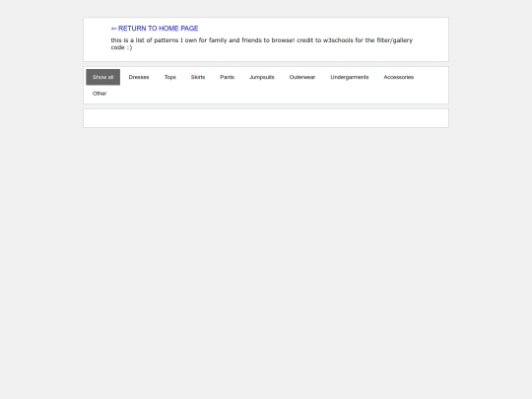This screenshot has height=399, width=532.
Task: Select the Show all filter button
Action: tap(102, 77)
